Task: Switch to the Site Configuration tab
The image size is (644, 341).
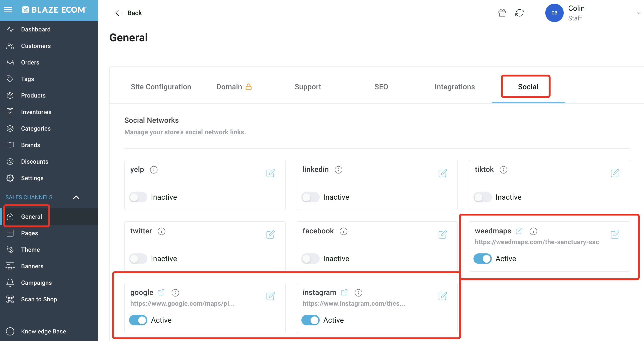Action: [161, 87]
